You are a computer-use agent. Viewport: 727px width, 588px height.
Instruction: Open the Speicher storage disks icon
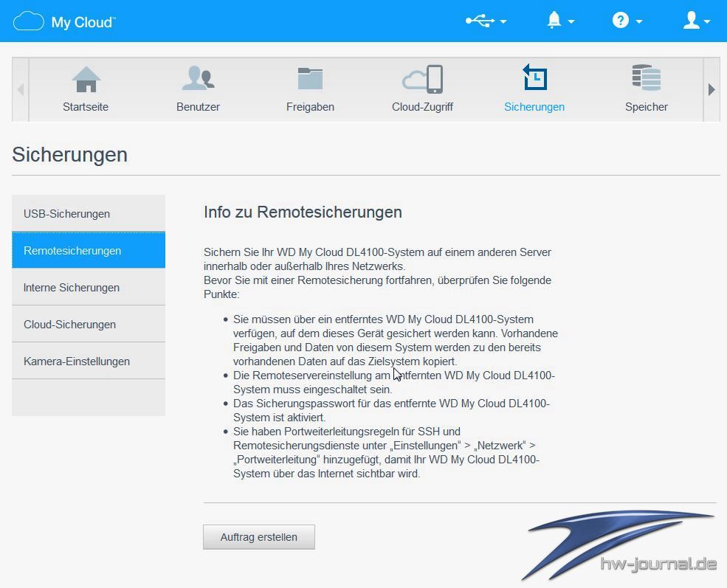click(647, 79)
